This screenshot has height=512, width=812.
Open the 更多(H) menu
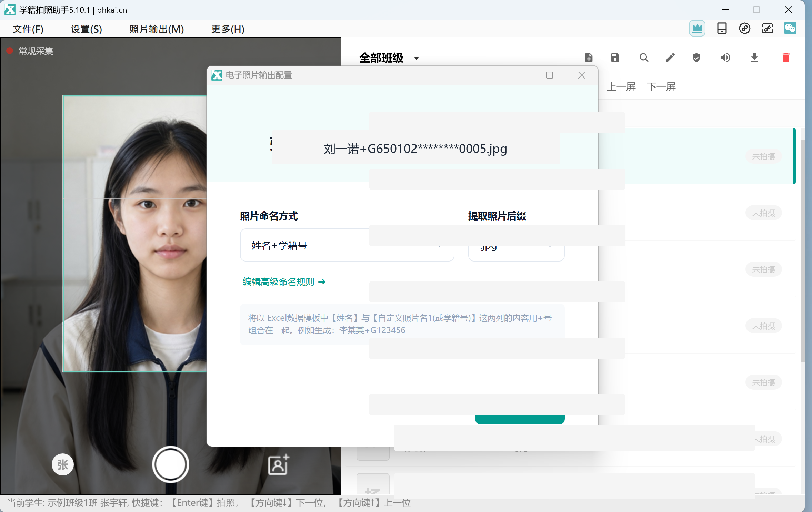228,29
